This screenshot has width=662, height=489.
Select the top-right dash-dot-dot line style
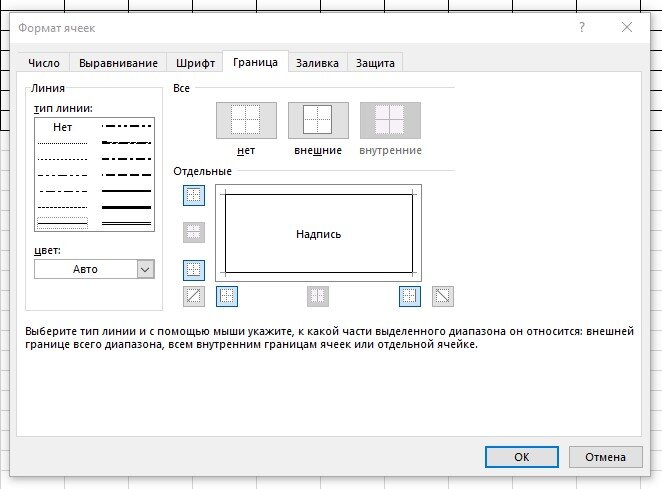tap(126, 126)
